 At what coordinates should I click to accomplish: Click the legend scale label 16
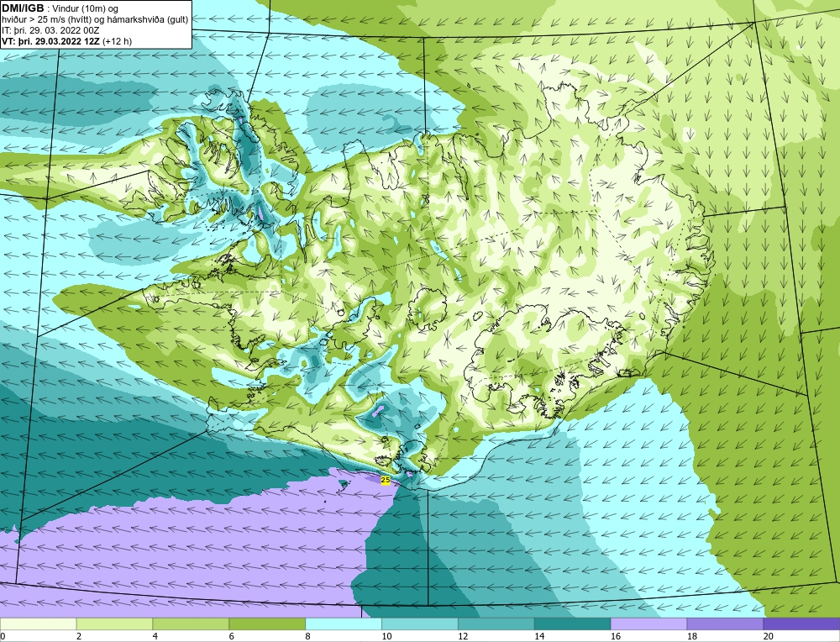click(615, 636)
